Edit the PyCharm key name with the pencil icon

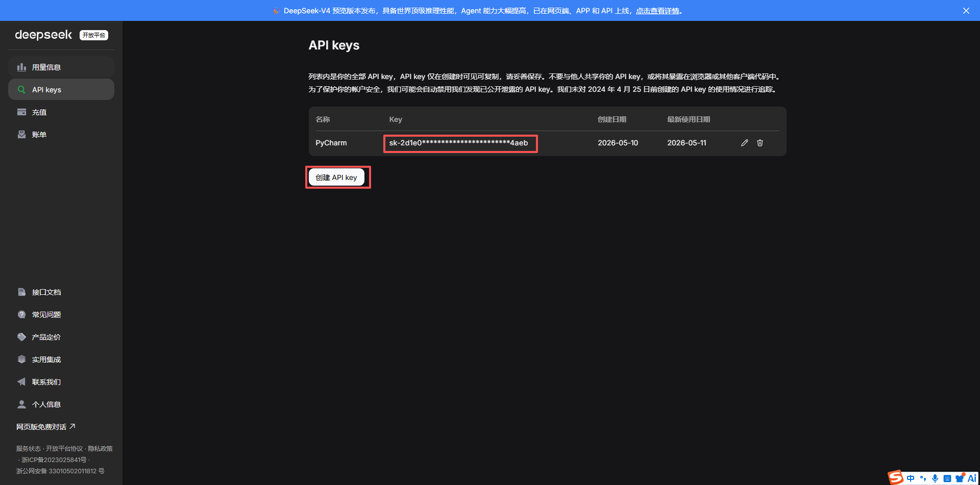click(x=745, y=143)
